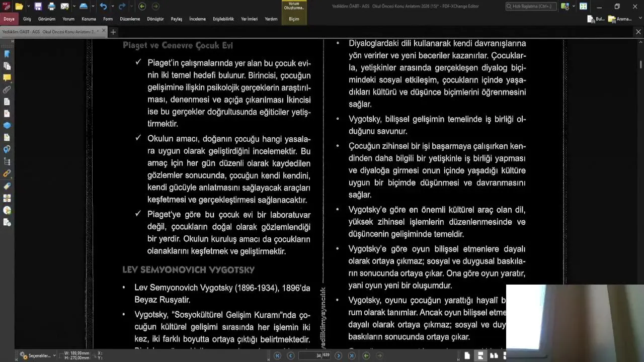Open the Comments pane in sidebar
This screenshot has height=362, width=644.
pyautogui.click(x=7, y=78)
